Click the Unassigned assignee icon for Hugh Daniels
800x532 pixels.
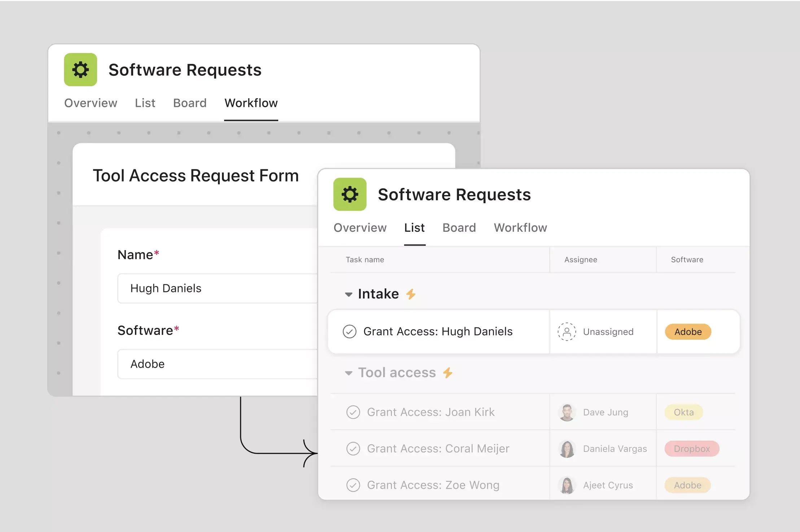tap(567, 331)
